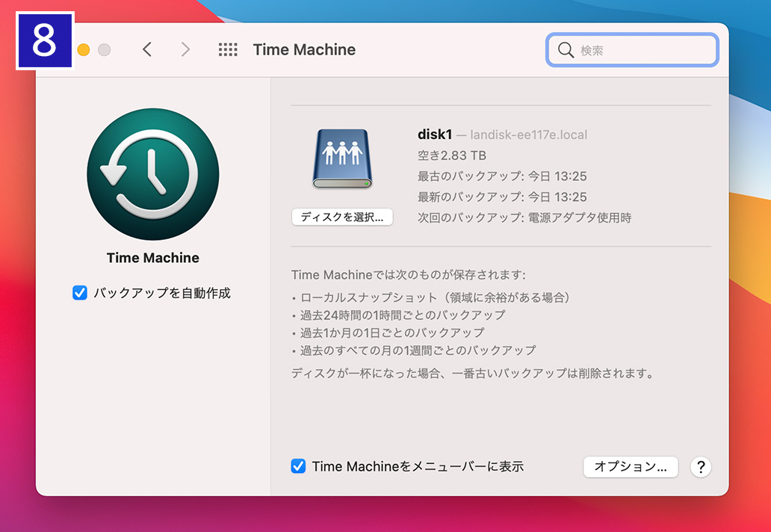
Task: Open help with the question mark button
Action: coord(701,466)
